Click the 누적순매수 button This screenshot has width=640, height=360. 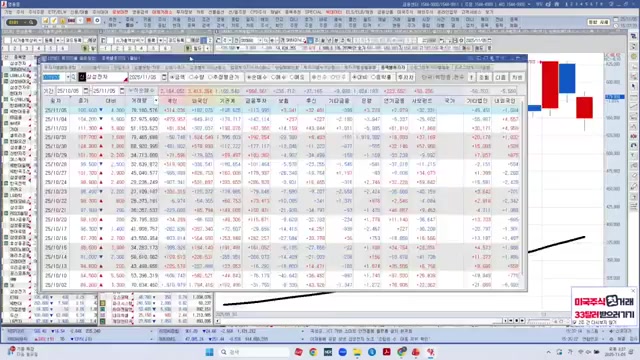click(141, 91)
